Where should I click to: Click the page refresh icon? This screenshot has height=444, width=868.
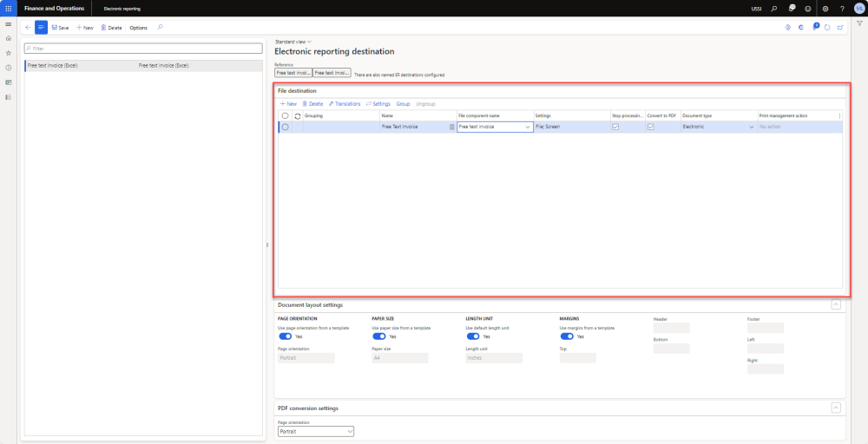(827, 28)
